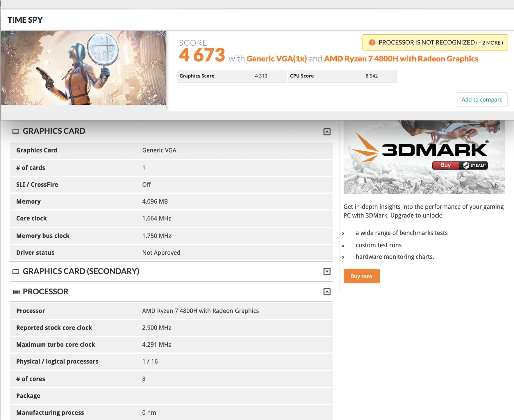
Task: Click 'hardware monitoring charts.' bullet text
Action: tap(395, 257)
